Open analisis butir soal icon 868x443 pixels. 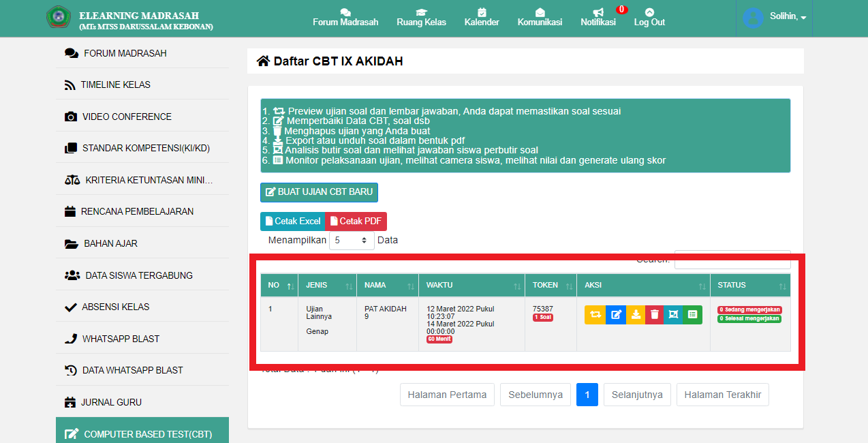[673, 314]
